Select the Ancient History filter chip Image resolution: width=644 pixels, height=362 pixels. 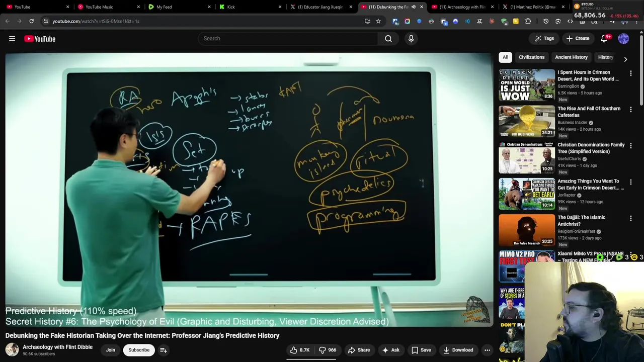[571, 57]
